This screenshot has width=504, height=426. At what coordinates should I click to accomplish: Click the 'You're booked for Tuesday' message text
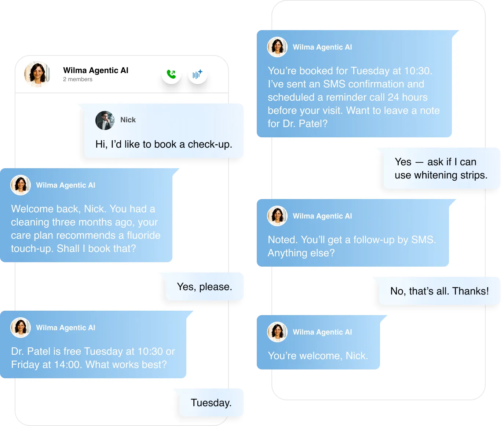354,97
